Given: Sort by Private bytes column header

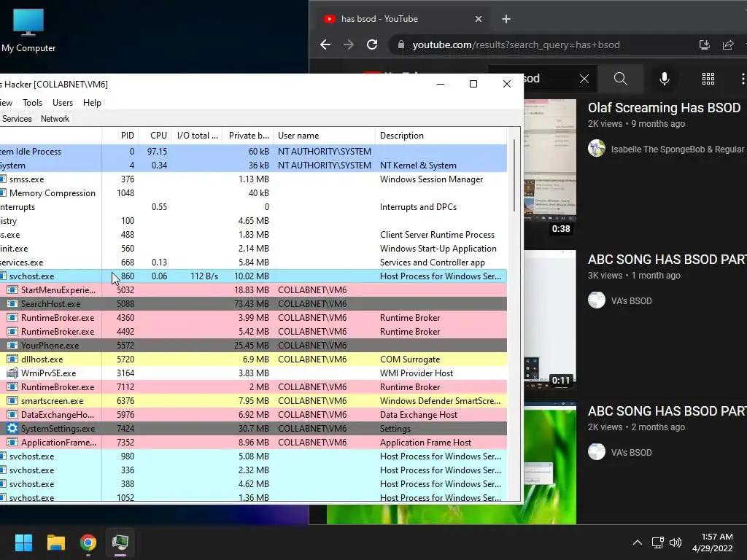Looking at the screenshot, I should [248, 136].
